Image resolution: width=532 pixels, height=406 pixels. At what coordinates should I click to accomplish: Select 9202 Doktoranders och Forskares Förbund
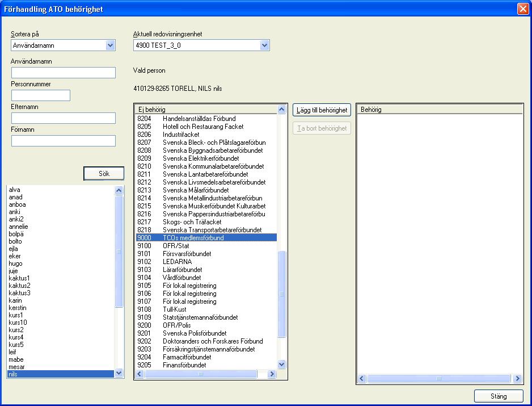coord(206,341)
